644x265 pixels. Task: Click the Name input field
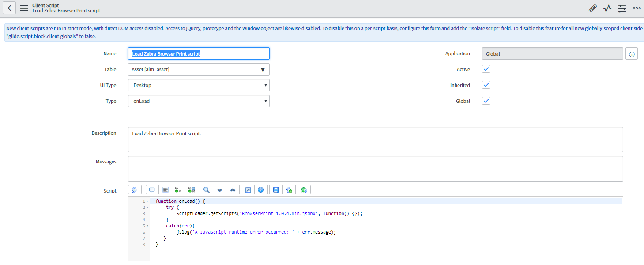coord(199,53)
